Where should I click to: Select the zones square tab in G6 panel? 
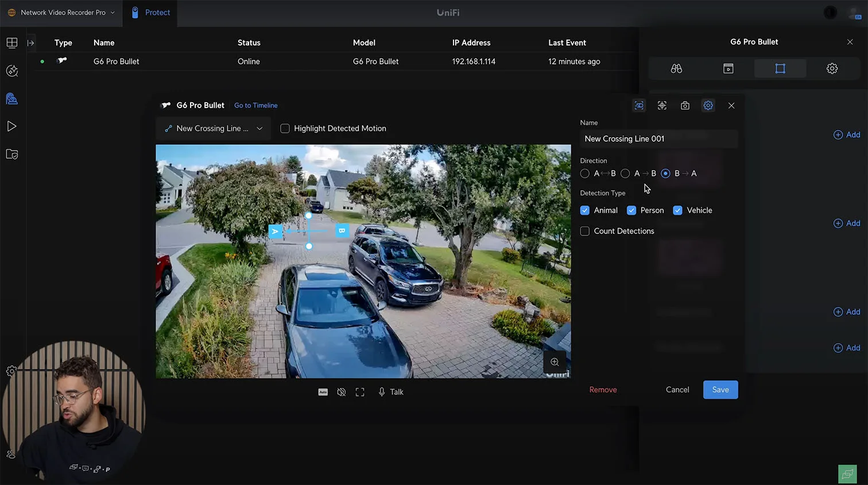coord(780,68)
